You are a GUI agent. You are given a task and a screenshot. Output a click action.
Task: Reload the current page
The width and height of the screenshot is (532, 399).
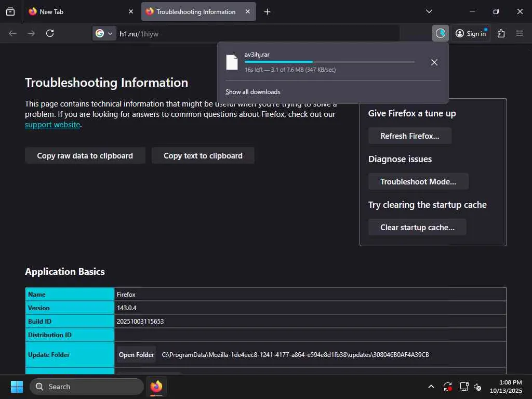tap(50, 33)
